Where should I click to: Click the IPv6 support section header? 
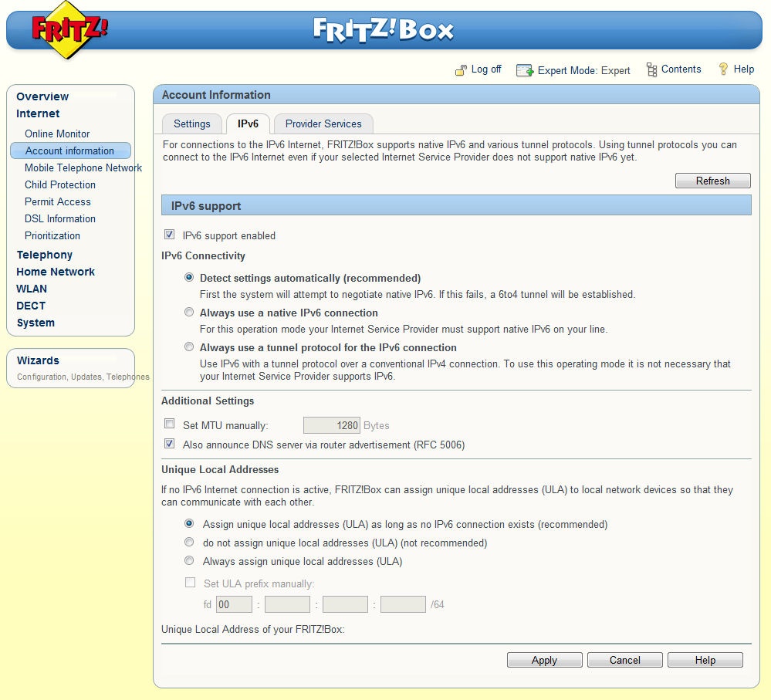pos(456,205)
